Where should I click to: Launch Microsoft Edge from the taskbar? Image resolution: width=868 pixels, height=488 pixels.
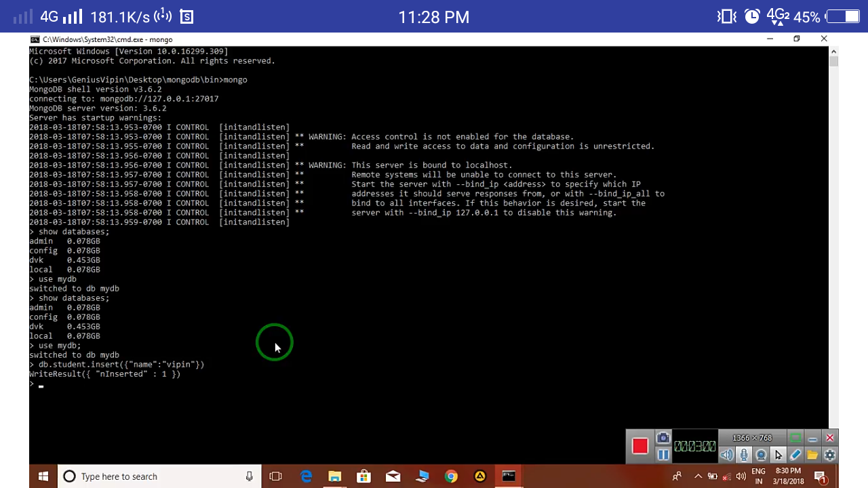306,476
